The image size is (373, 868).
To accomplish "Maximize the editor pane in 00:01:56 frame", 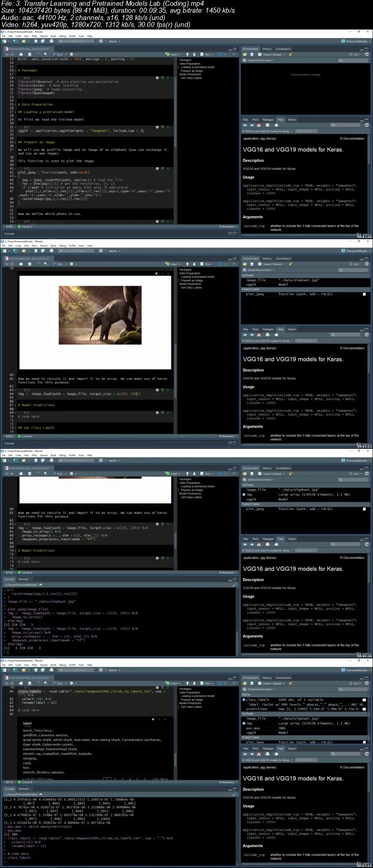I will (x=235, y=49).
